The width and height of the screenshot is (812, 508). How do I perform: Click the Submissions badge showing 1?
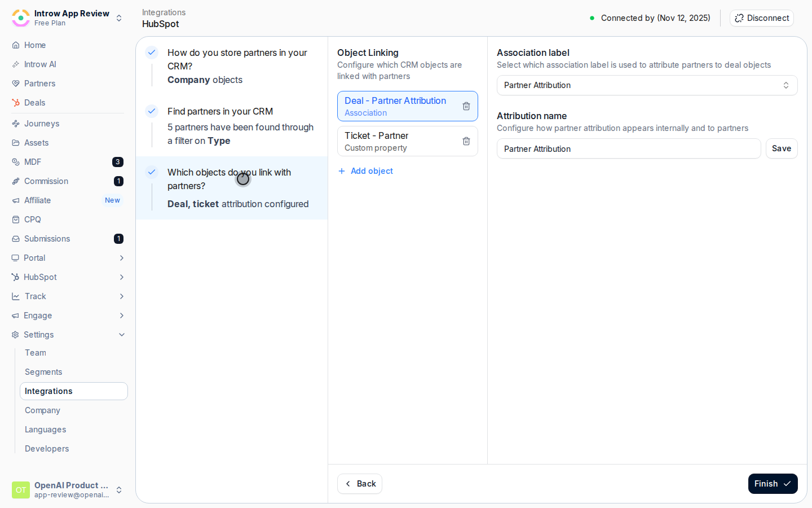(x=118, y=239)
